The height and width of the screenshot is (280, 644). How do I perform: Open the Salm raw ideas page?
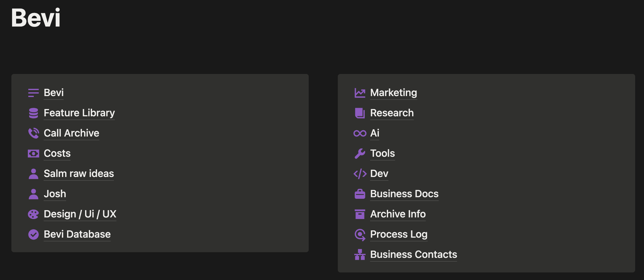79,173
